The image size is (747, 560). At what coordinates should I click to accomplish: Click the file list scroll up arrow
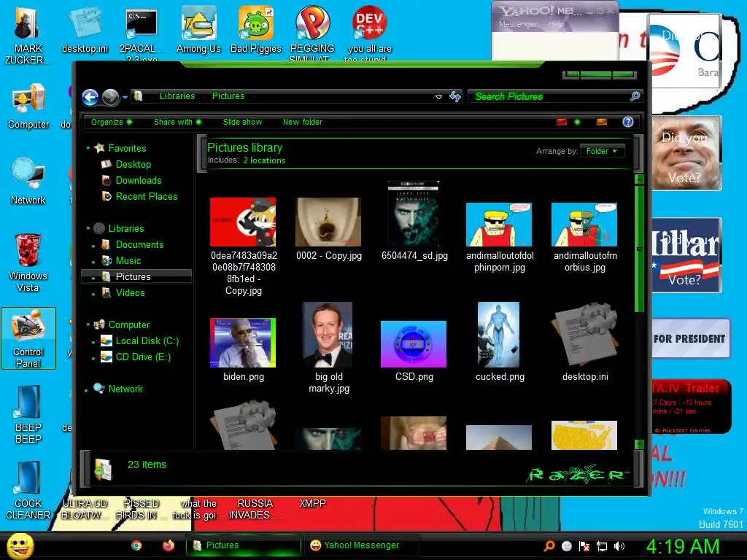(x=639, y=179)
